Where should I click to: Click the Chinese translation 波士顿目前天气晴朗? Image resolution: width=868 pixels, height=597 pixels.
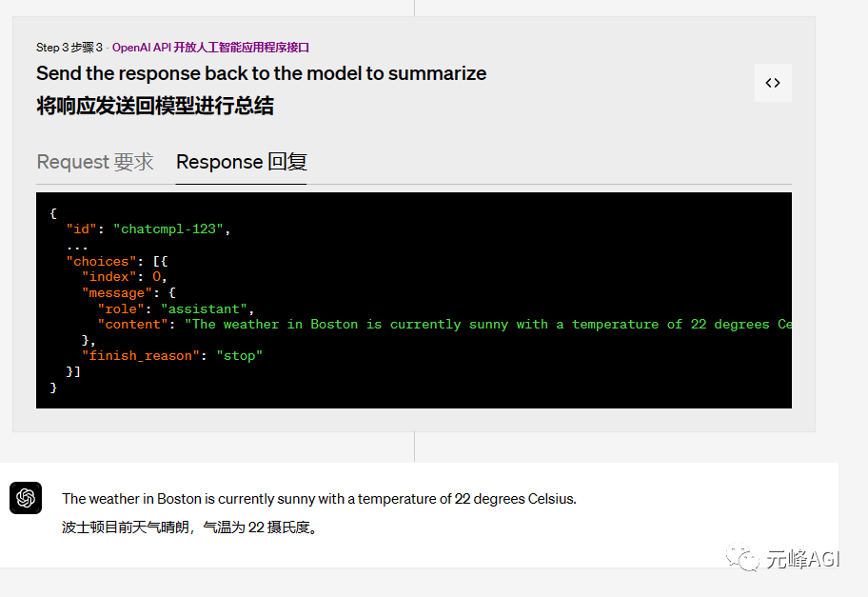(187, 527)
